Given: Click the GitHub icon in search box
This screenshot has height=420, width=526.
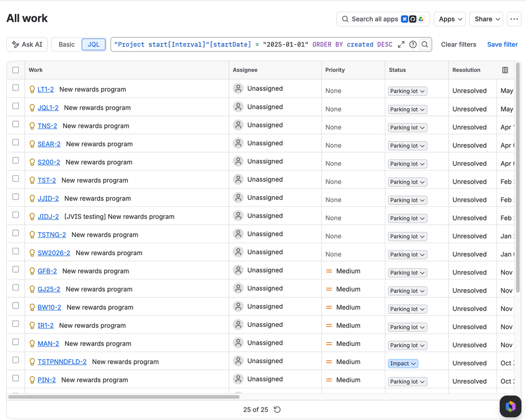Looking at the screenshot, I should tap(413, 19).
